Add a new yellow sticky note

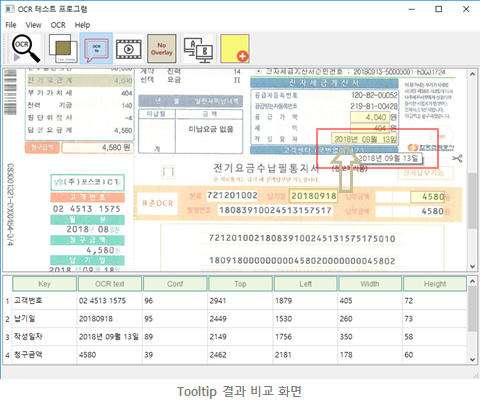tap(235, 49)
